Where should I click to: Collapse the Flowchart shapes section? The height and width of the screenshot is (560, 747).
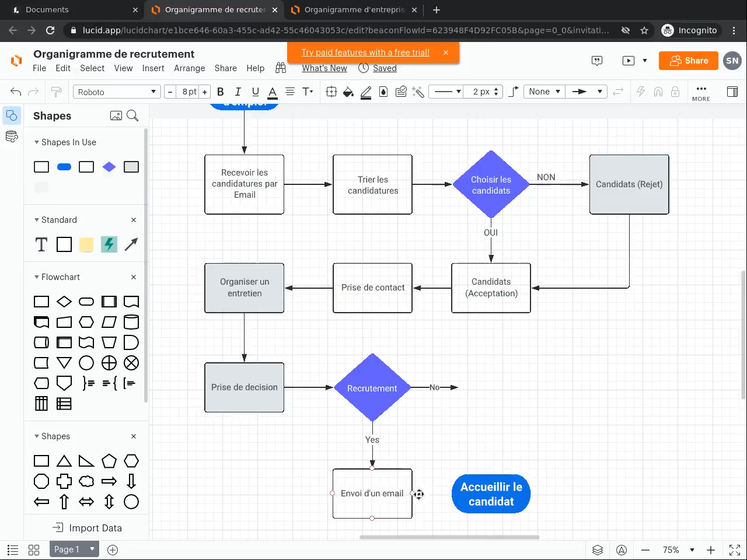coord(37,277)
